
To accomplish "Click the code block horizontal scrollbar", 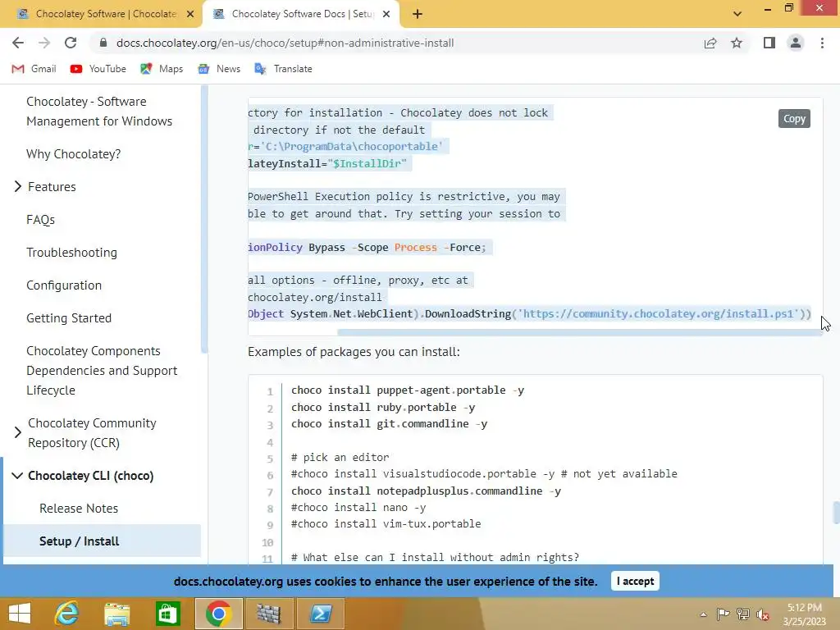I will (578, 332).
